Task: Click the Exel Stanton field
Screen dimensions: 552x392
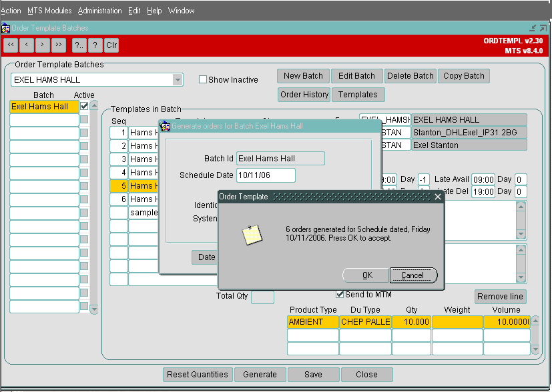Action: [x=469, y=145]
